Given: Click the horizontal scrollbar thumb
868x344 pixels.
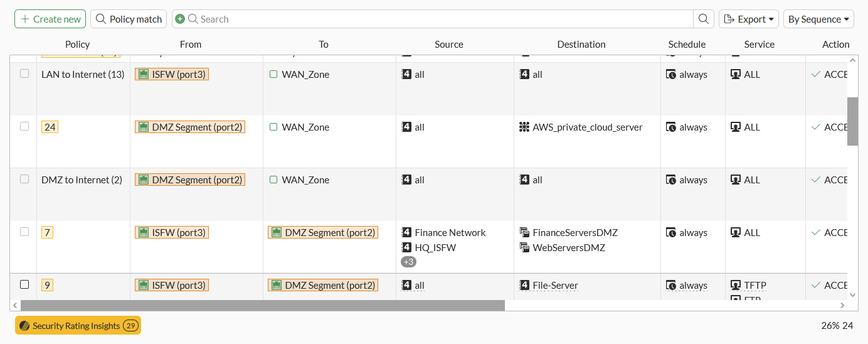Looking at the screenshot, I should [262, 306].
